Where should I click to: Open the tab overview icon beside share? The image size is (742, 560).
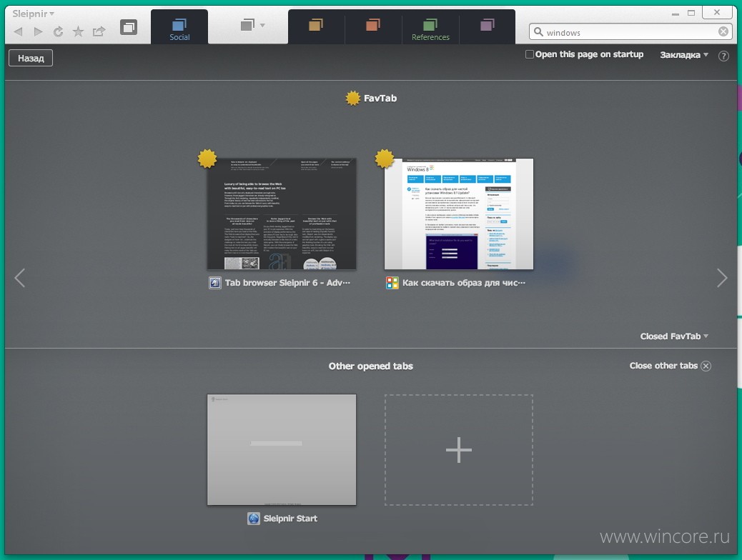click(x=128, y=27)
